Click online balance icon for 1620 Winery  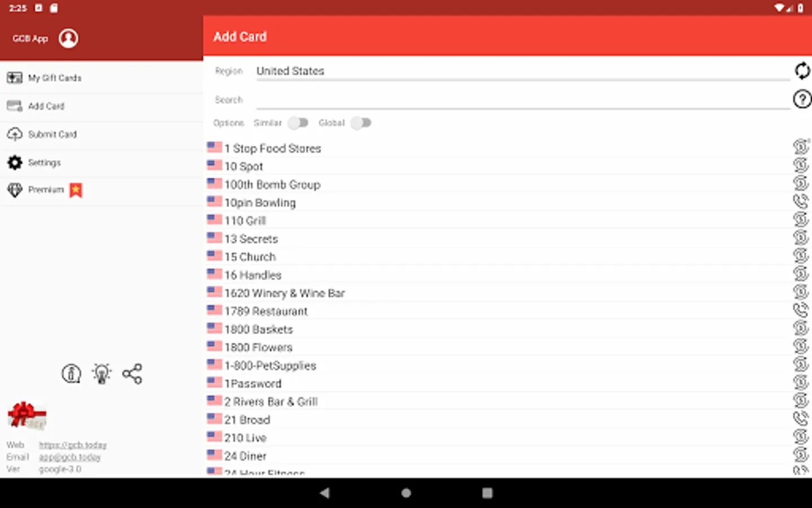[801, 291]
